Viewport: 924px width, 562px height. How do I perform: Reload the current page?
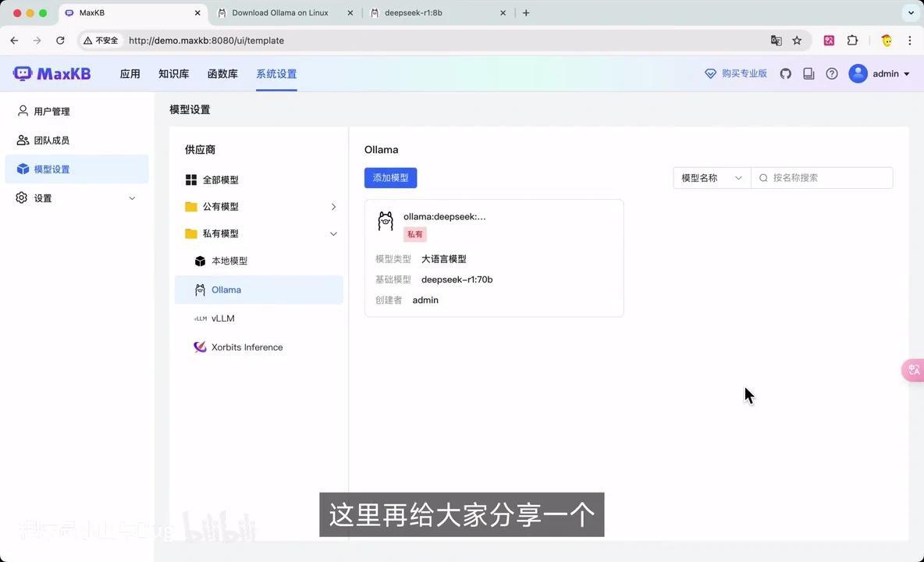(60, 40)
